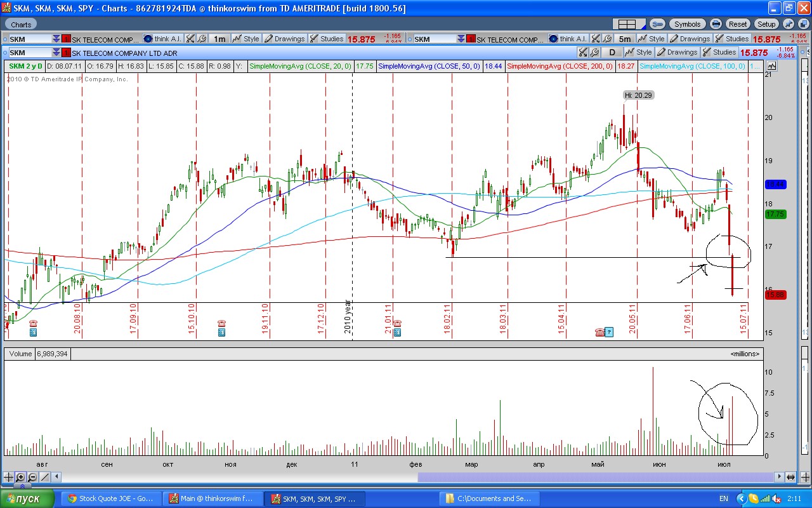Open Studies menu on the daily chart
The width and height of the screenshot is (812, 508).
(719, 53)
